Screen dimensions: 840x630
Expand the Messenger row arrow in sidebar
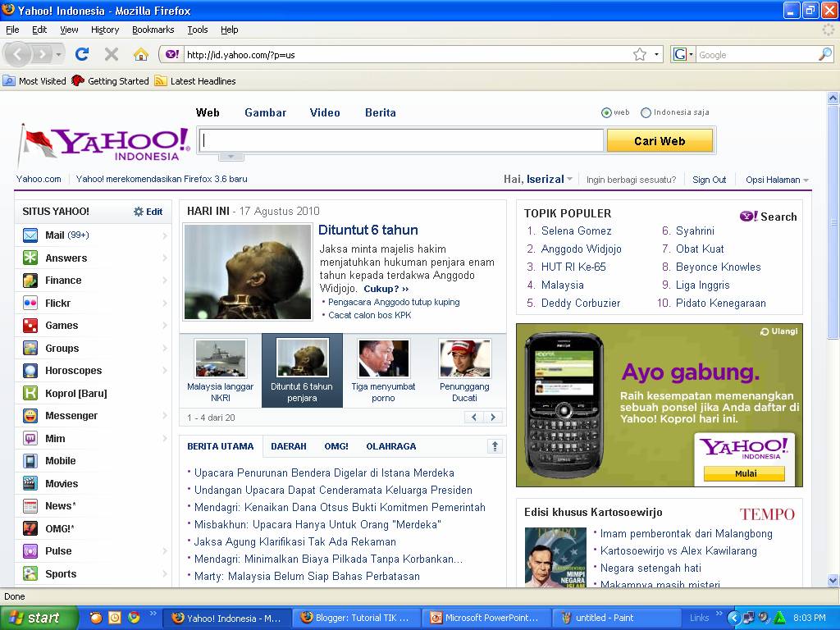[x=164, y=416]
